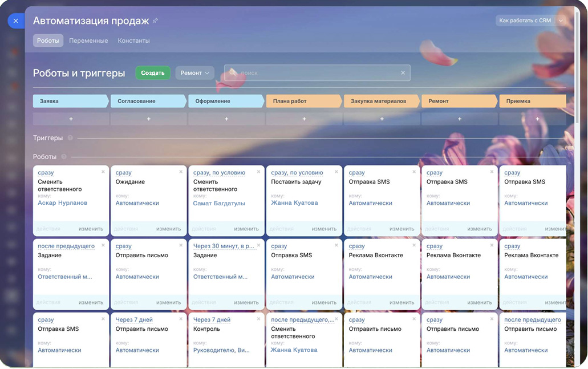588x369 pixels.
Task: Click the Аскар Нурланов recipient link
Action: click(63, 203)
